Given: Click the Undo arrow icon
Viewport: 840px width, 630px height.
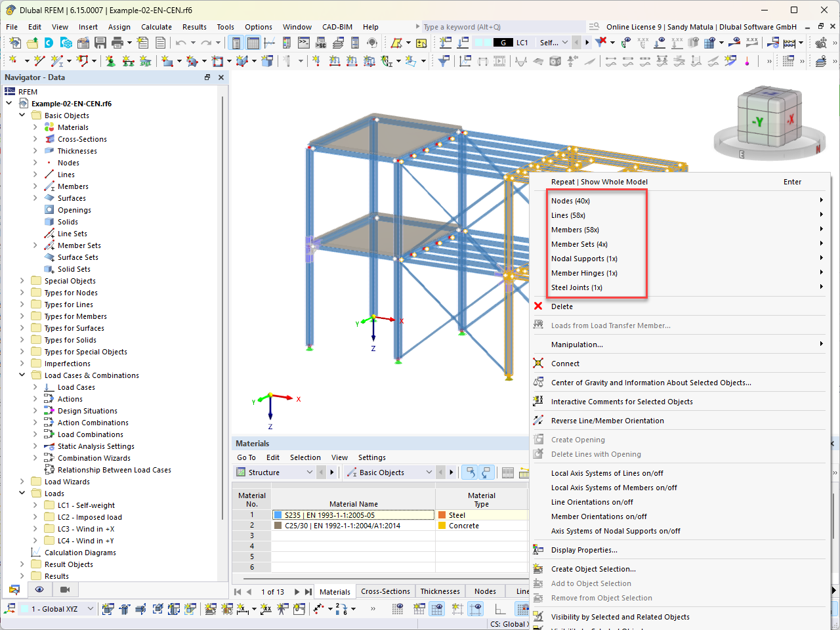Looking at the screenshot, I should [181, 43].
